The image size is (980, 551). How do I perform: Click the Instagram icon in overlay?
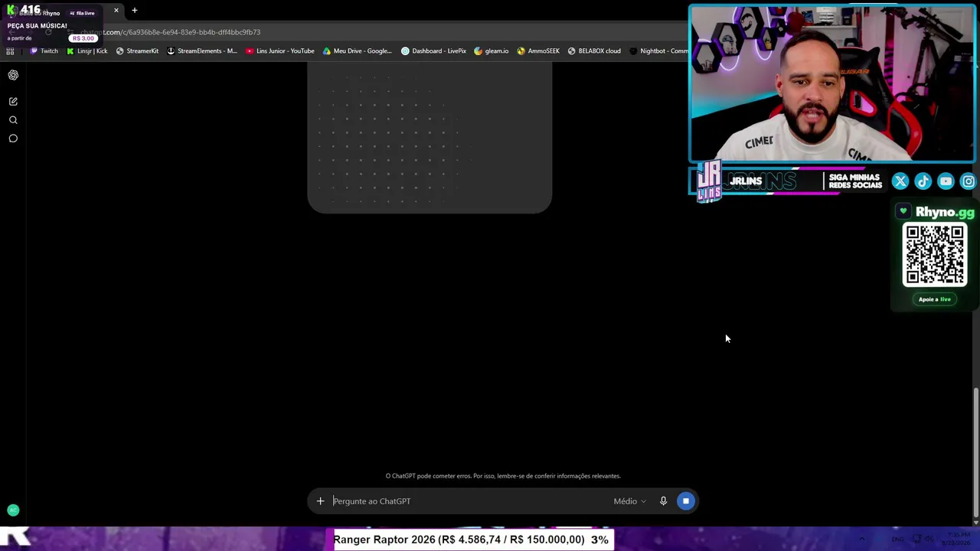click(969, 181)
